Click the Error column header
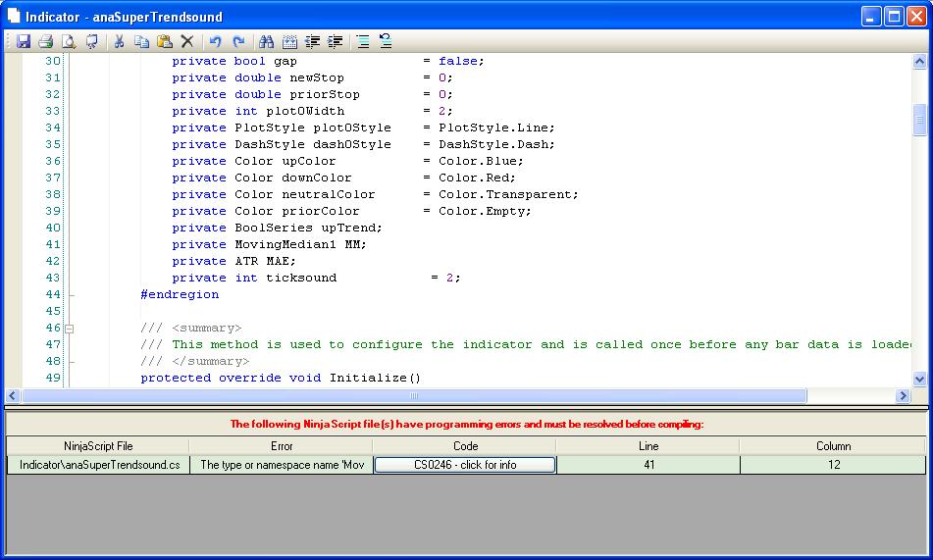 282,445
